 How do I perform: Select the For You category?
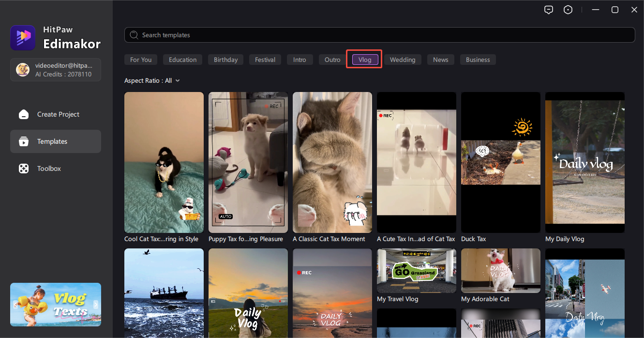coord(141,60)
